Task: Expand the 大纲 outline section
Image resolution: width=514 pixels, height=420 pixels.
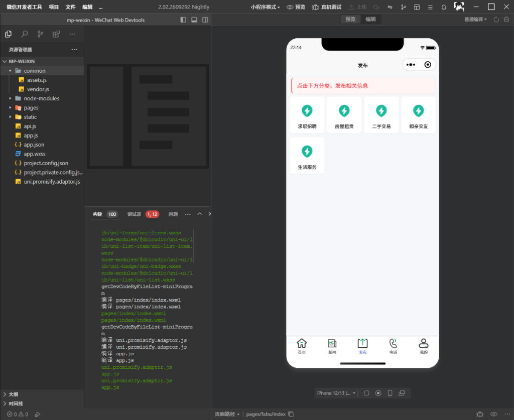Action: (x=42, y=394)
